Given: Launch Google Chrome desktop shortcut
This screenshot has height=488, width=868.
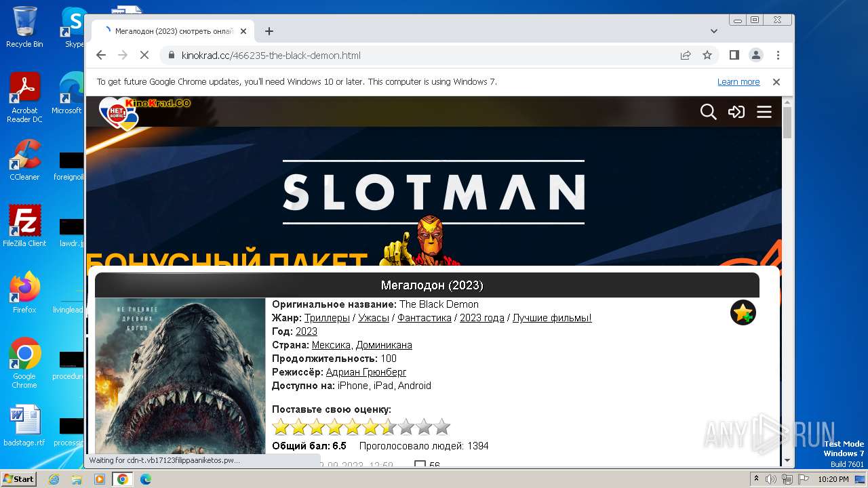Looking at the screenshot, I should coord(24,363).
